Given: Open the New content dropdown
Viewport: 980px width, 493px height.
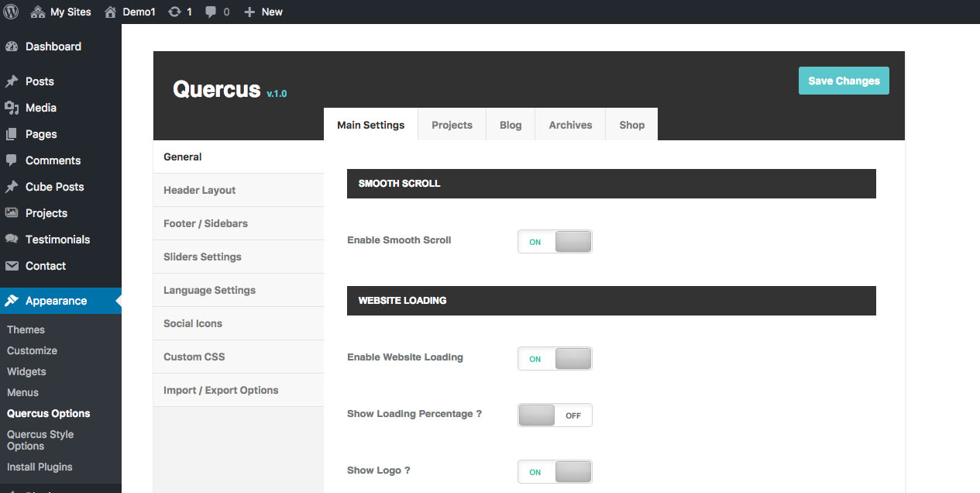Looking at the screenshot, I should click(263, 12).
